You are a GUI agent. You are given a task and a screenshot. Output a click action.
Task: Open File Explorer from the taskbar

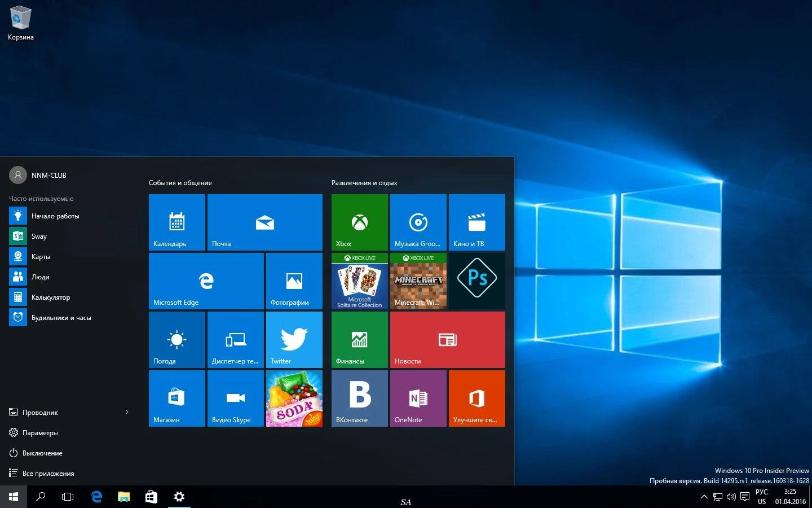[x=123, y=497]
